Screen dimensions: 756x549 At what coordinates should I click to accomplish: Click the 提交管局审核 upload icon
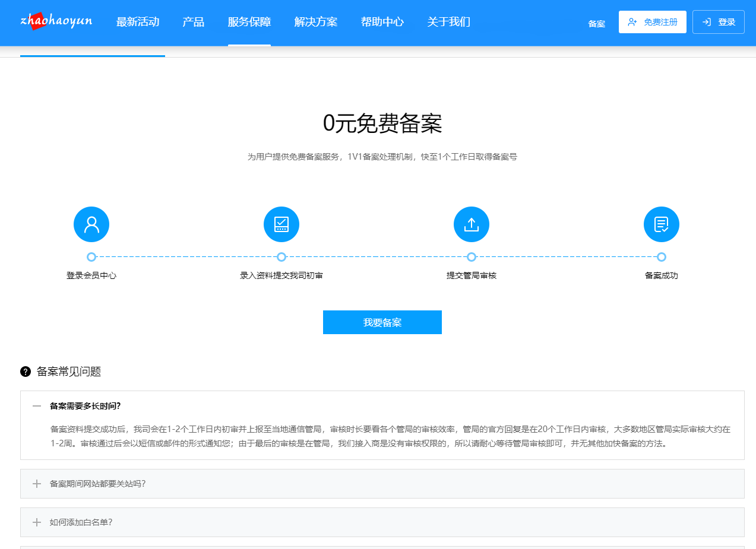471,224
